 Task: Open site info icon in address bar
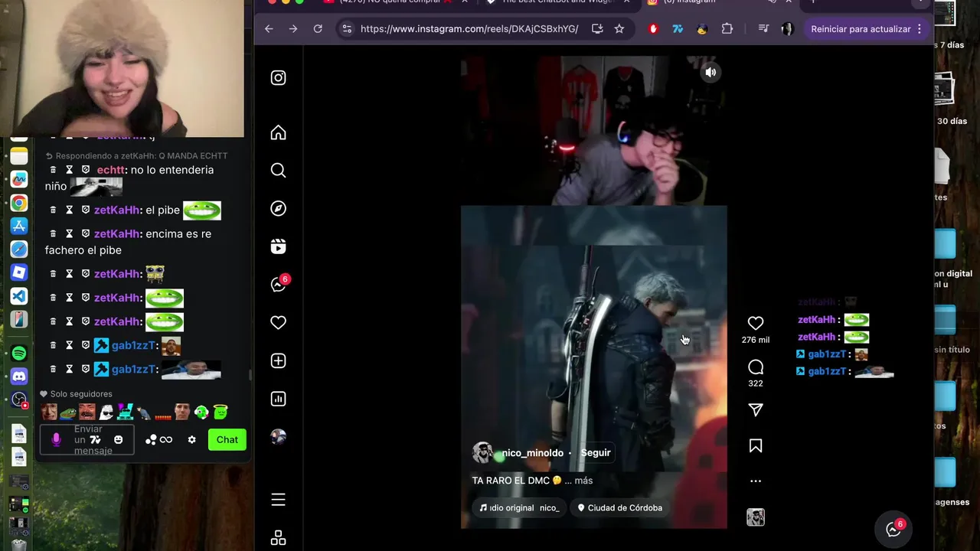click(347, 29)
